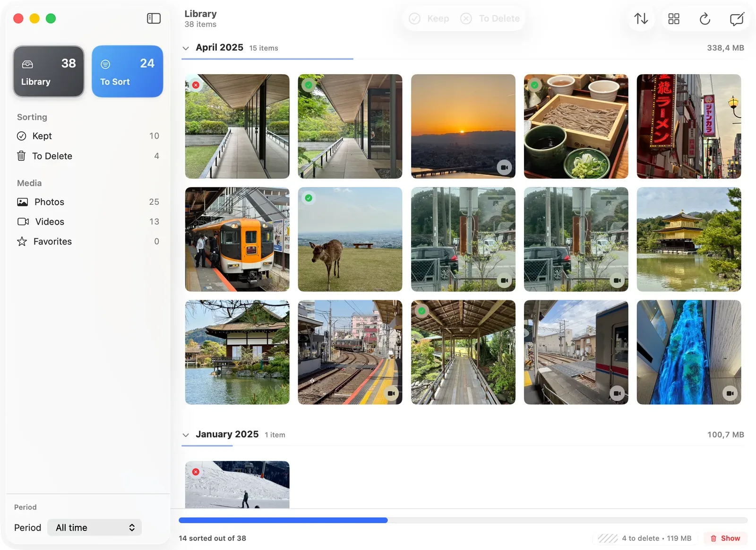Image resolution: width=756 pixels, height=550 pixels.
Task: Click the striped icon beside 4 to delete
Action: point(608,538)
